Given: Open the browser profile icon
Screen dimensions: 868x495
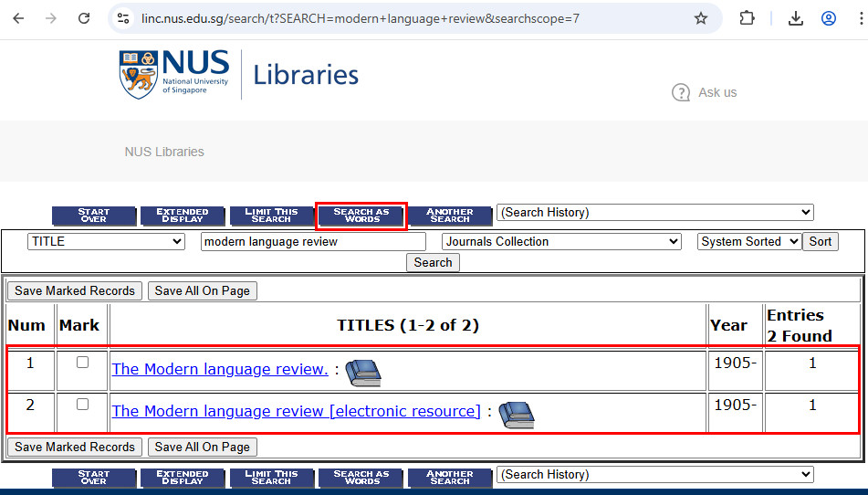Looking at the screenshot, I should tap(829, 18).
